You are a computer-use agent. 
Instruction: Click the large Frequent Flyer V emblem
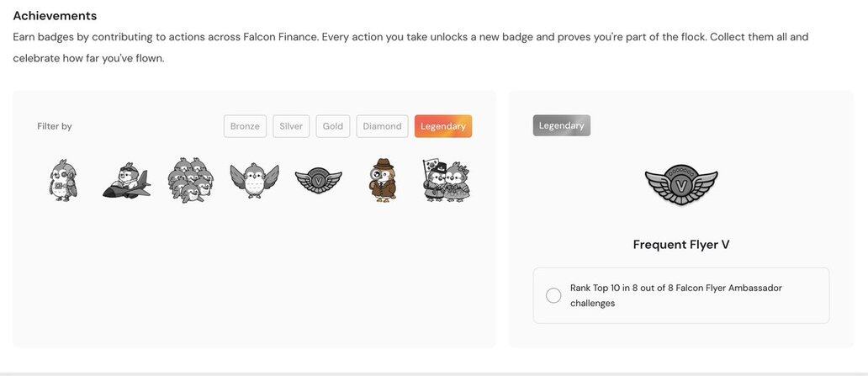pyautogui.click(x=681, y=184)
